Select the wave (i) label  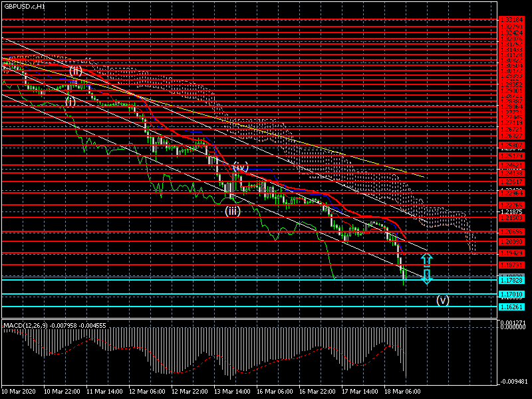click(x=70, y=102)
